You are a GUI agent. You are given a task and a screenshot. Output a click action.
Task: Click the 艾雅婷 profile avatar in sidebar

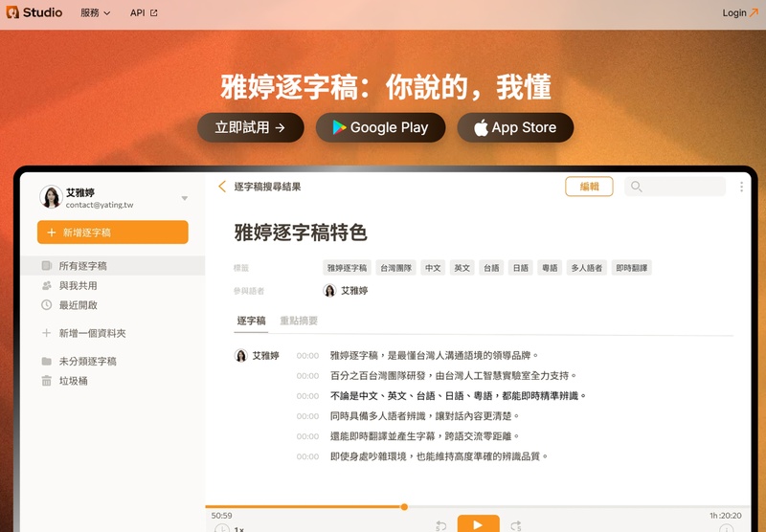tap(52, 197)
